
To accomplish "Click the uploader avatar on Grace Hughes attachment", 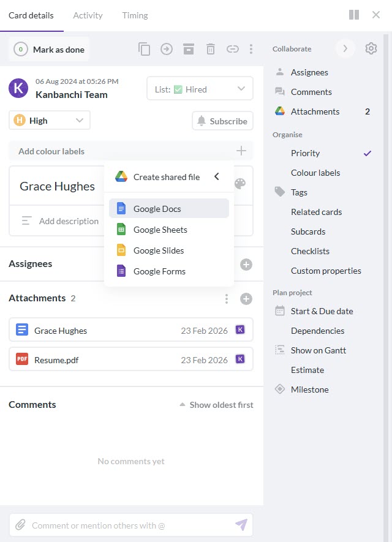I will [x=240, y=329].
